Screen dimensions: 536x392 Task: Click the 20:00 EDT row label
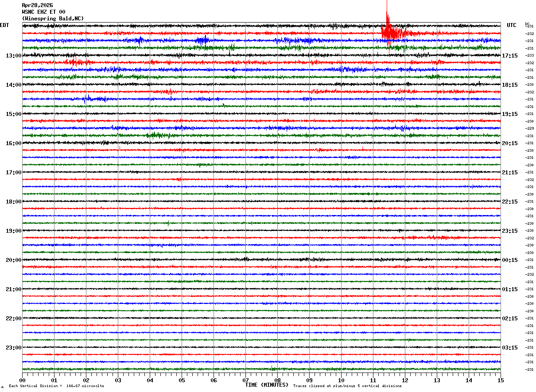pyautogui.click(x=14, y=260)
